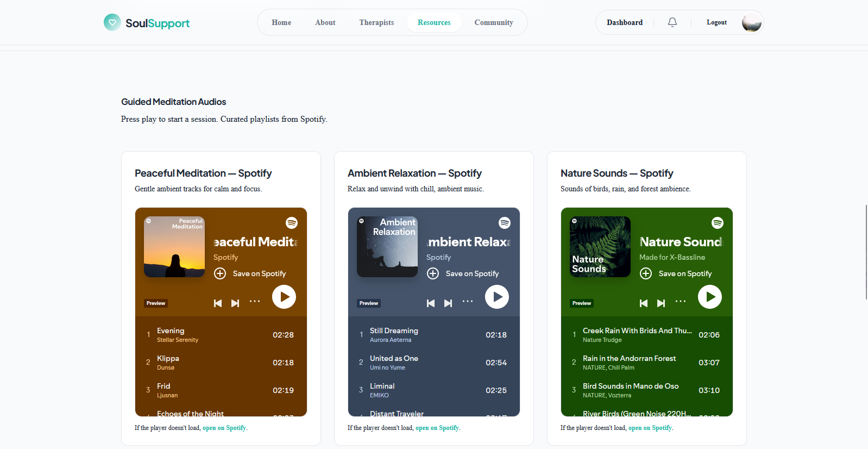
Task: Click Preview badge in Ambient Relaxation player
Action: coord(369,303)
